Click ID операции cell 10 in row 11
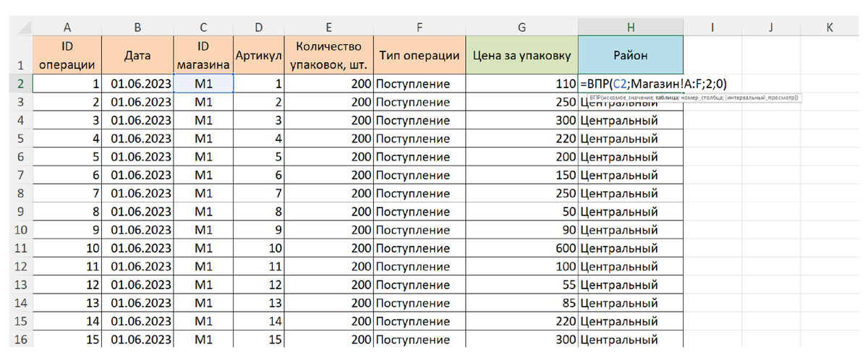The image size is (868, 363). [67, 249]
